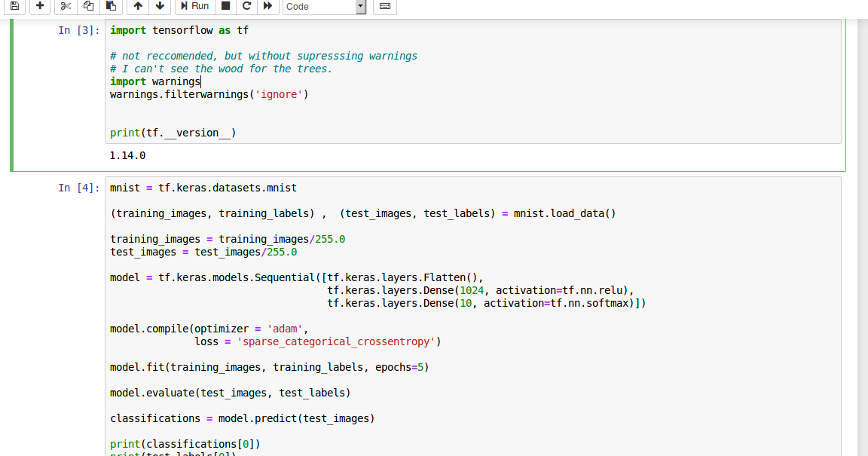Open the command palette
Viewport: 868px width, 456px height.
point(385,7)
